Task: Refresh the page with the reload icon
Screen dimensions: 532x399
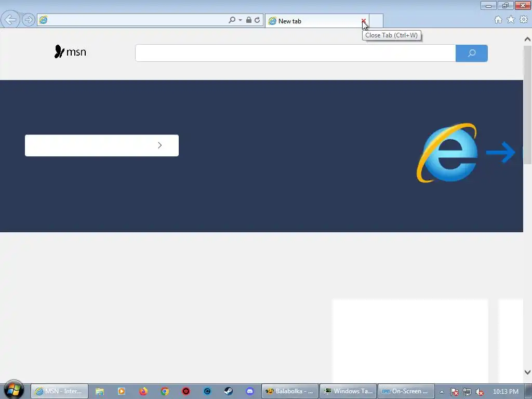Action: pyautogui.click(x=257, y=20)
